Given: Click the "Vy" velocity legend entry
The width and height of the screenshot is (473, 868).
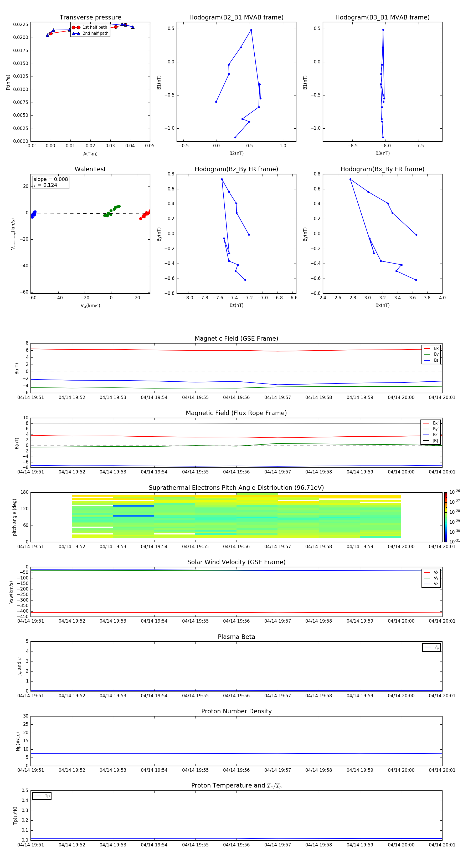Looking at the screenshot, I should [x=431, y=578].
